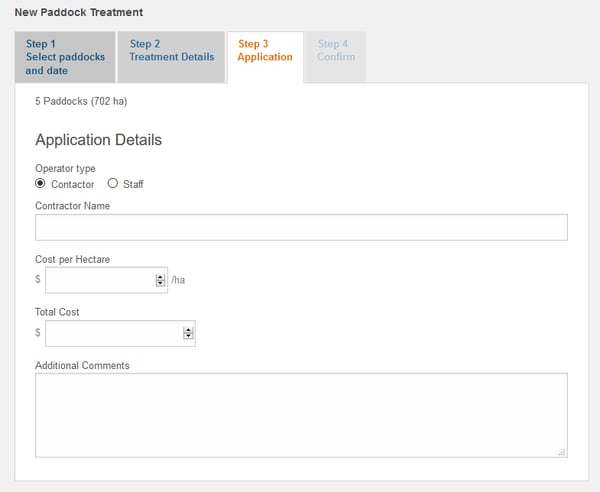The image size is (600, 492).
Task: Select the Step 3 Application tab
Action: 265,51
